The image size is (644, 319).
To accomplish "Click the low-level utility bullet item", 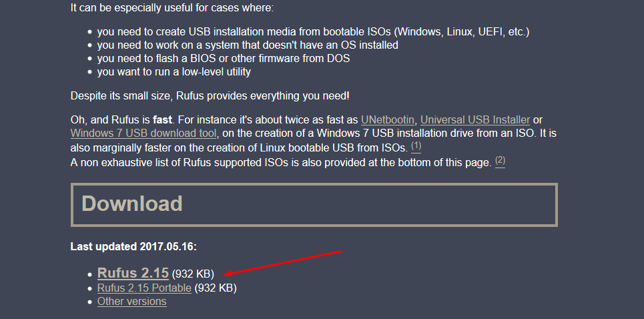I will tap(174, 71).
